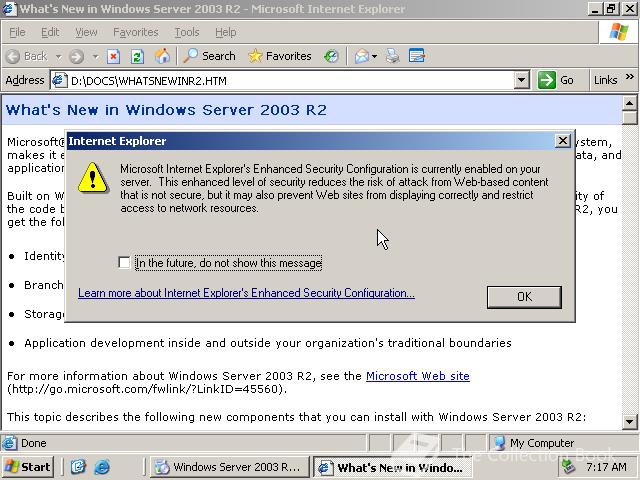The height and width of the screenshot is (480, 640).
Task: Click the Edit page toolbar icon
Action: point(417,56)
